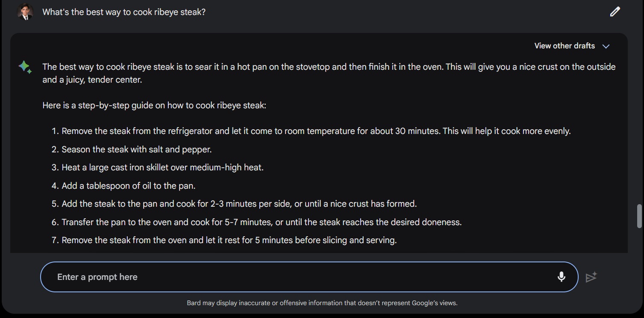The width and height of the screenshot is (644, 318).
Task: Click step 4 about tablespoon of oil
Action: (x=128, y=186)
